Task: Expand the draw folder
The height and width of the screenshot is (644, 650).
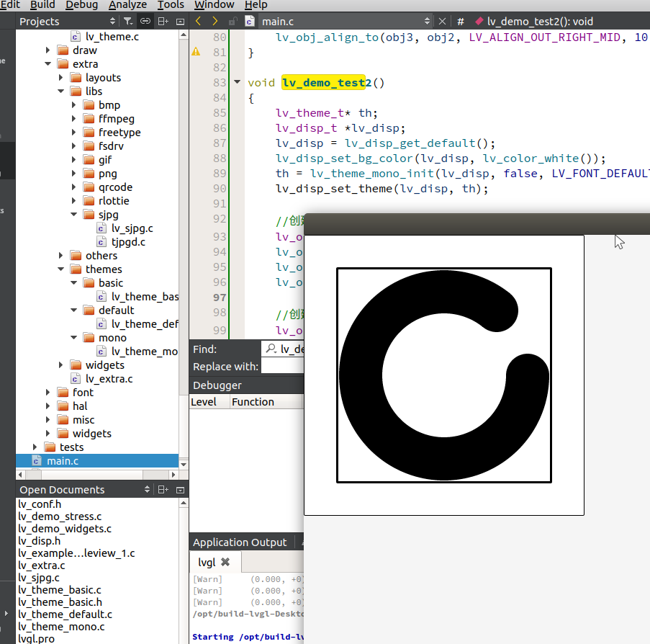Action: [x=48, y=50]
